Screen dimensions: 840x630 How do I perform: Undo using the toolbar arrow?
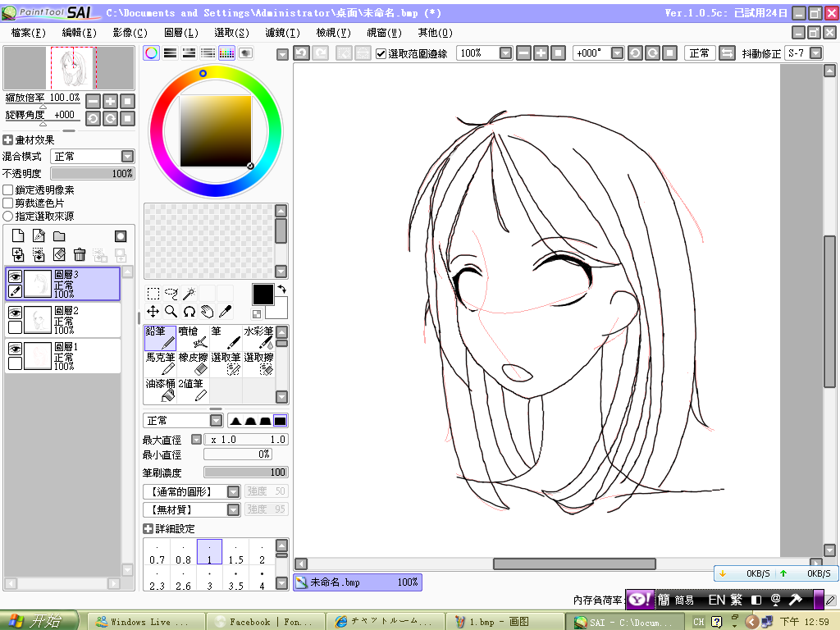[x=302, y=53]
